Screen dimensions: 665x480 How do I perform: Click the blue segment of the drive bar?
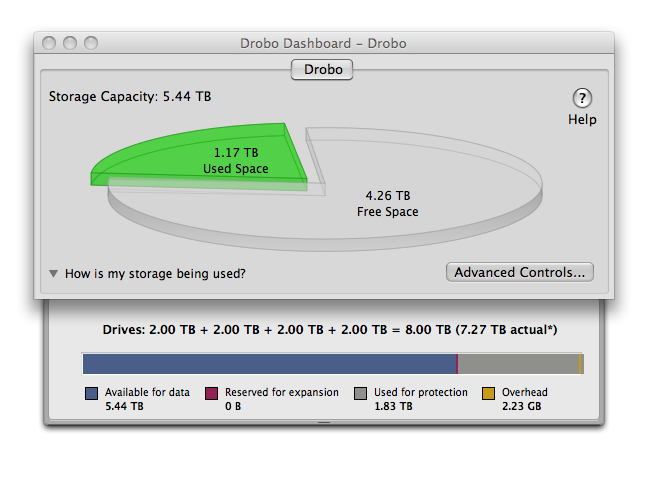[x=268, y=364]
